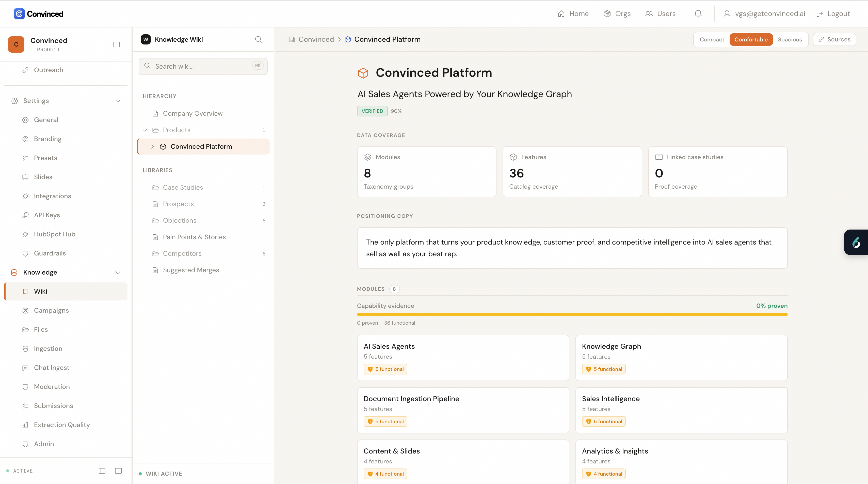This screenshot has width=868, height=484.
Task: Expand the Convinced Platform tree node arrow
Action: click(152, 147)
